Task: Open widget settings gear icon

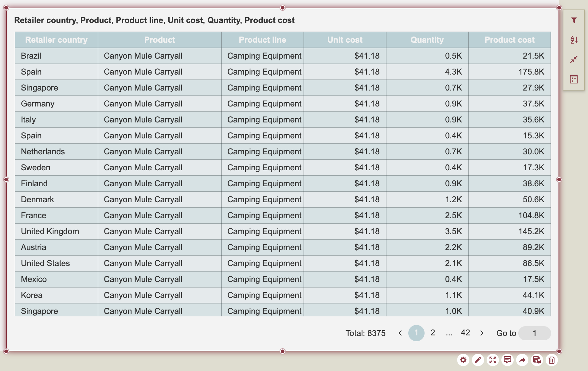Action: click(463, 360)
